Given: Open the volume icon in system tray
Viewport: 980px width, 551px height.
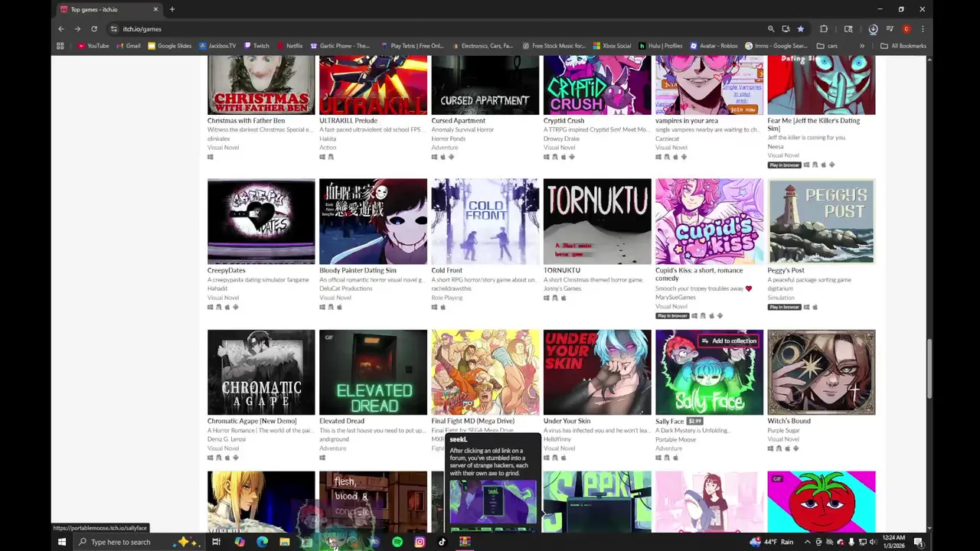Looking at the screenshot, I should pyautogui.click(x=872, y=542).
